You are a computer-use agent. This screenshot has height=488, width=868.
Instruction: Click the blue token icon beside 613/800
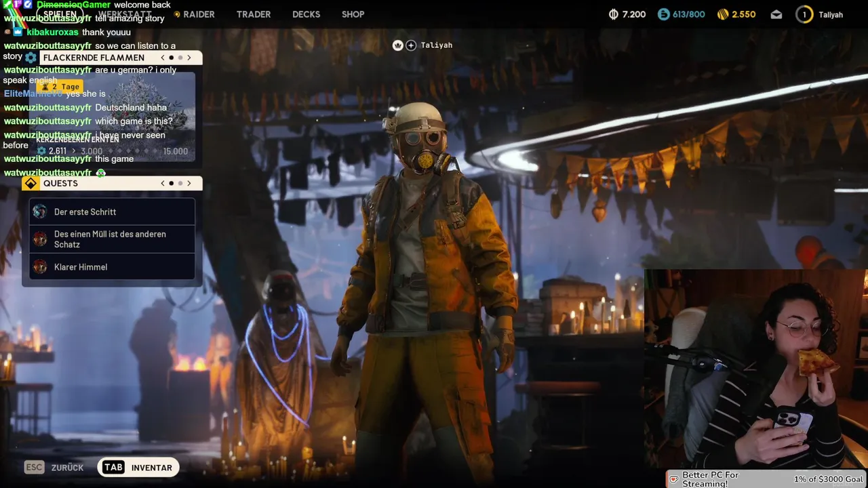pos(663,14)
